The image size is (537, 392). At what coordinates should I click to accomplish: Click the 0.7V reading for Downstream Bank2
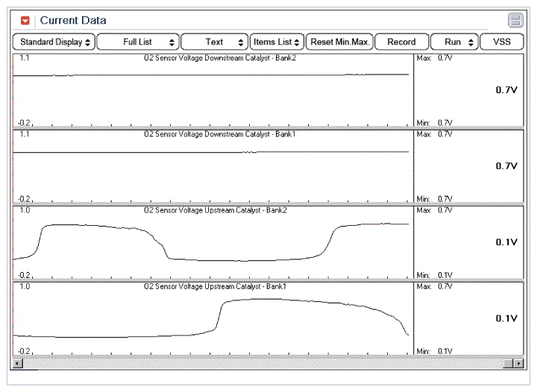point(506,89)
